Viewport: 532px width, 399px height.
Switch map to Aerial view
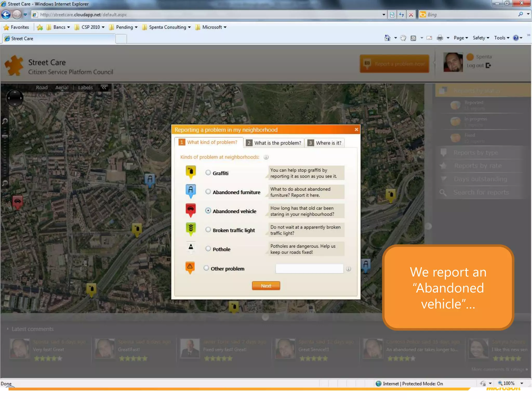point(62,88)
